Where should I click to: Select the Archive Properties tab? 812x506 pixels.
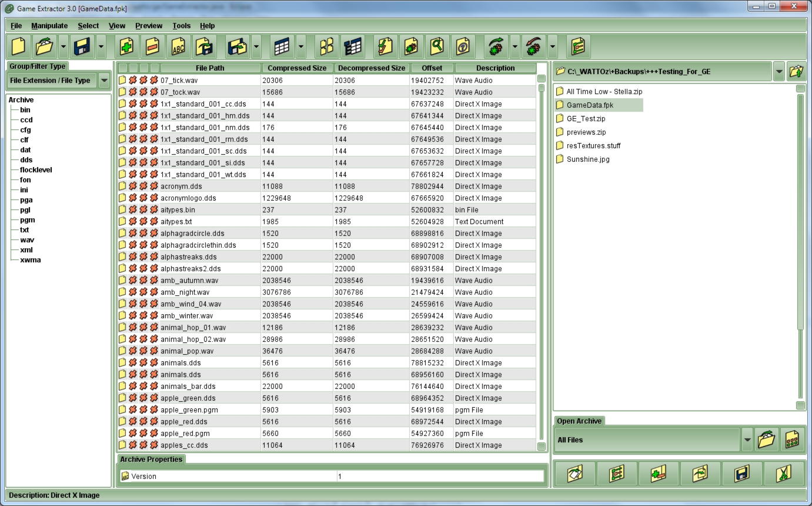point(151,459)
